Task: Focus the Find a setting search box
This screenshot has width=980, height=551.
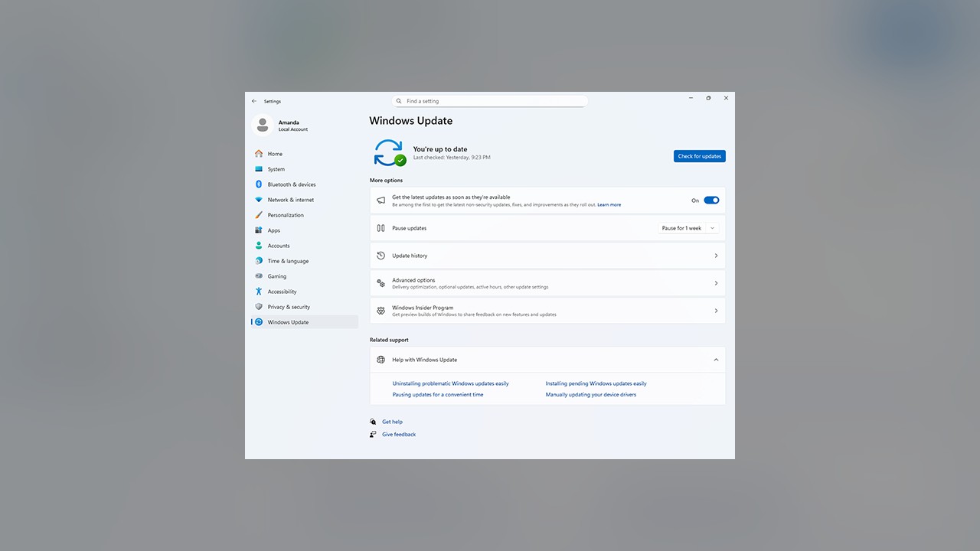Action: point(490,101)
